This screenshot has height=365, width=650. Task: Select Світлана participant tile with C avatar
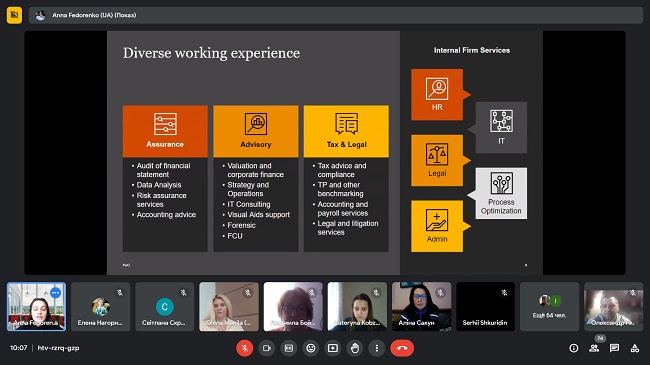[x=165, y=307]
